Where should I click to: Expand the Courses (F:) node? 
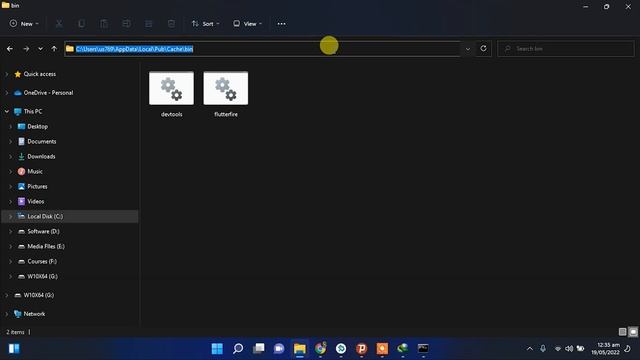[x=11, y=261]
